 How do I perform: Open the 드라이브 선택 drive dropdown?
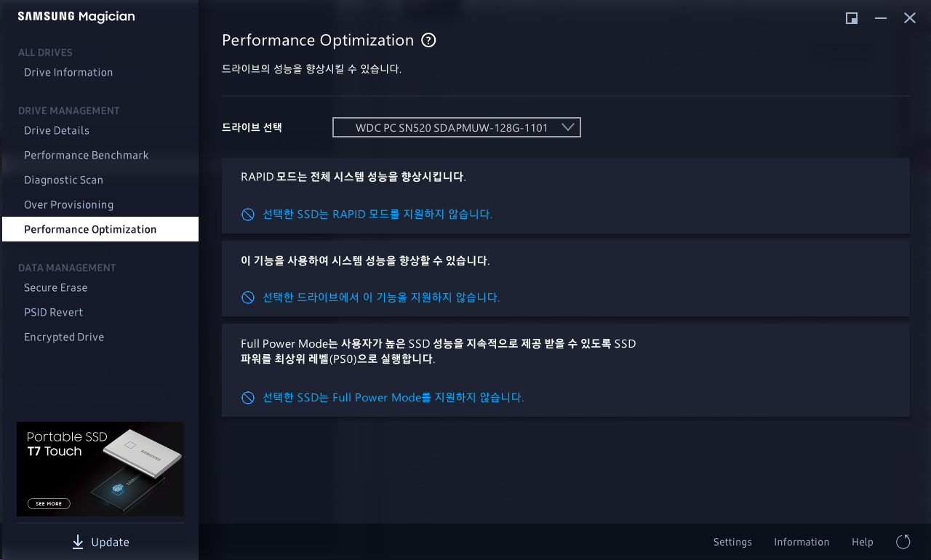pos(457,127)
